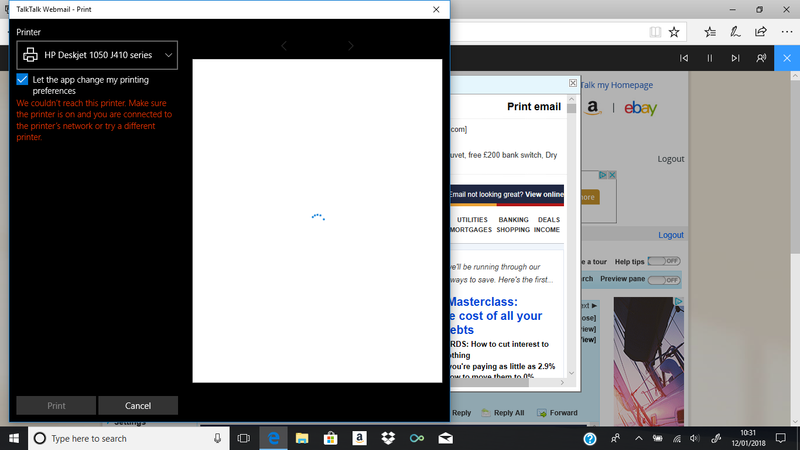The height and width of the screenshot is (450, 800).
Task: Pause the read aloud playback
Action: tap(710, 58)
